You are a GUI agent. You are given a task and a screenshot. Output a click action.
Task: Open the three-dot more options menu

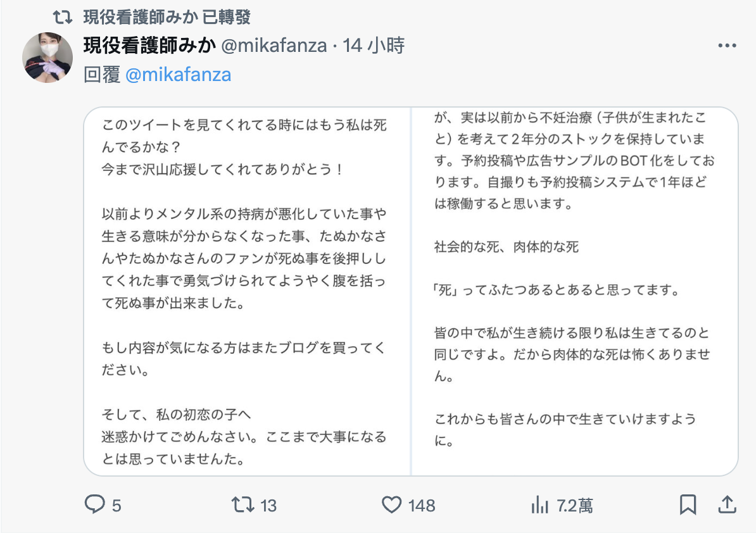(726, 46)
